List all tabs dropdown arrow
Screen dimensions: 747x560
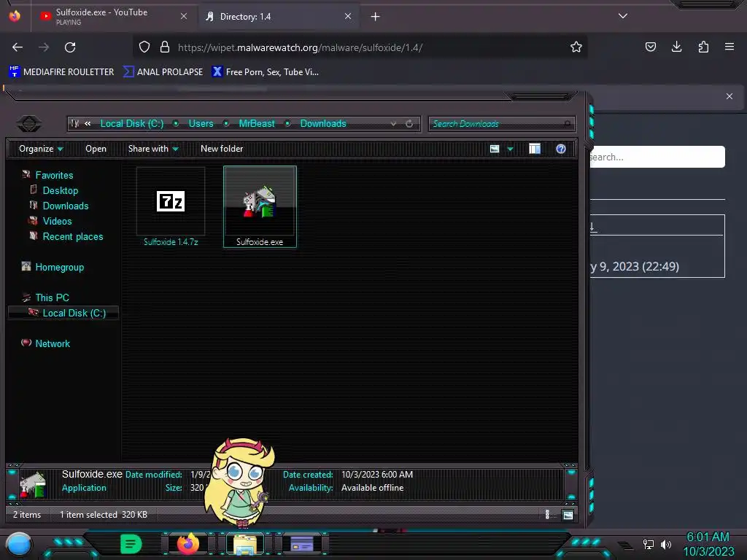(623, 16)
